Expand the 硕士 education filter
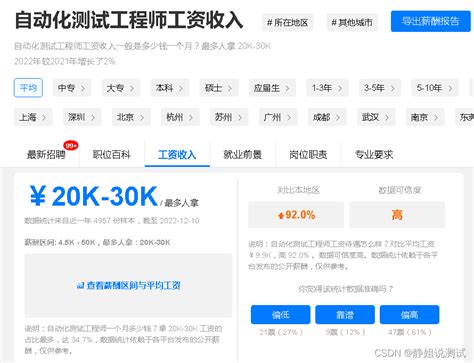This screenshot has width=474, height=363. [x=219, y=88]
